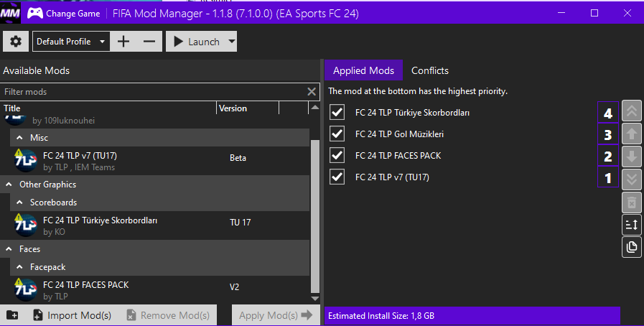Image resolution: width=644 pixels, height=326 pixels.
Task: Click the available mods scrollbar up arrow
Action: (315, 108)
